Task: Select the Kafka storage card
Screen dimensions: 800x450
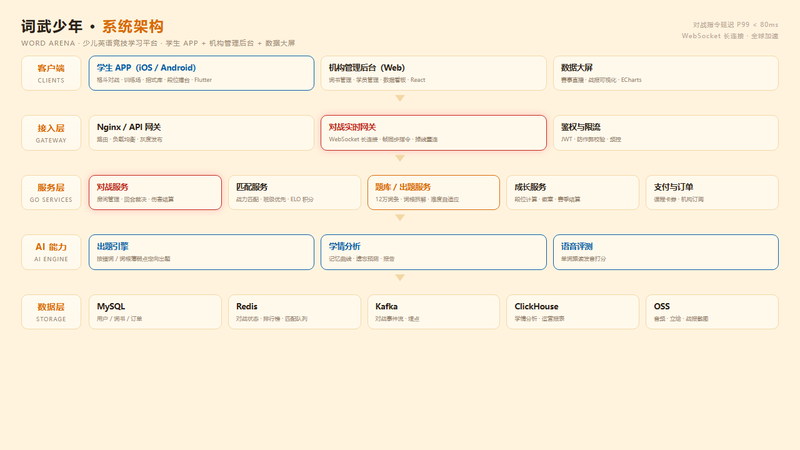Action: pyautogui.click(x=433, y=312)
